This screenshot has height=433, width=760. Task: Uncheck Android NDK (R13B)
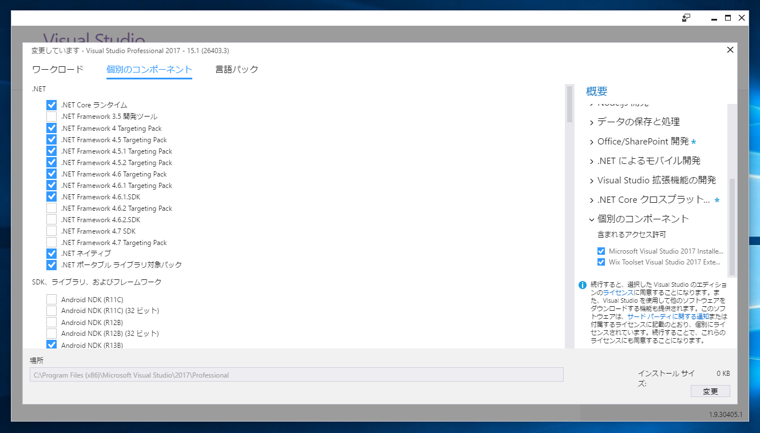[x=51, y=345]
